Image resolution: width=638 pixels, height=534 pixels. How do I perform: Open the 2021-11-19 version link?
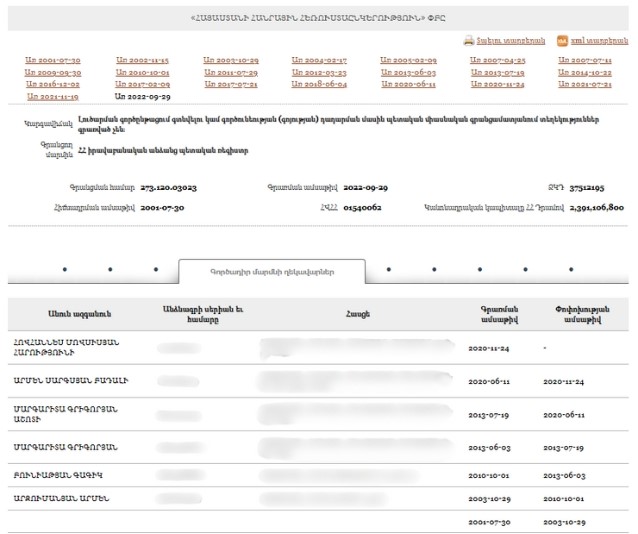coord(52,97)
